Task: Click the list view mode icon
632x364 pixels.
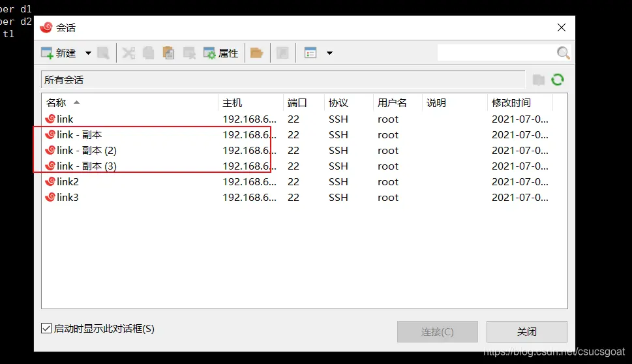Action: [x=310, y=53]
